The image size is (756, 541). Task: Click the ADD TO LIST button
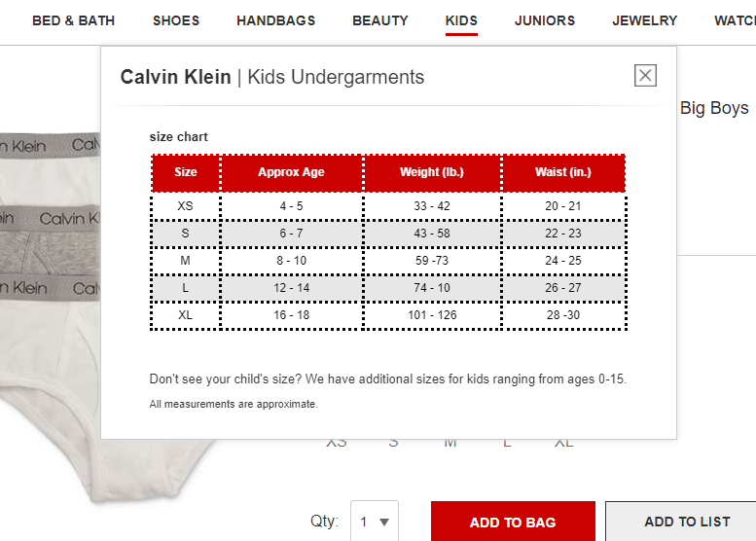686,522
